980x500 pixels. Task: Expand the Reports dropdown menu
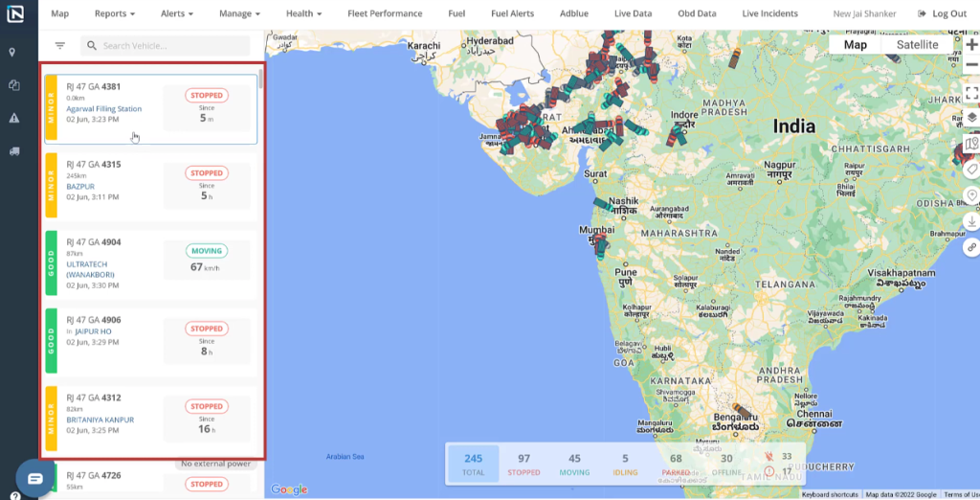[x=115, y=14]
